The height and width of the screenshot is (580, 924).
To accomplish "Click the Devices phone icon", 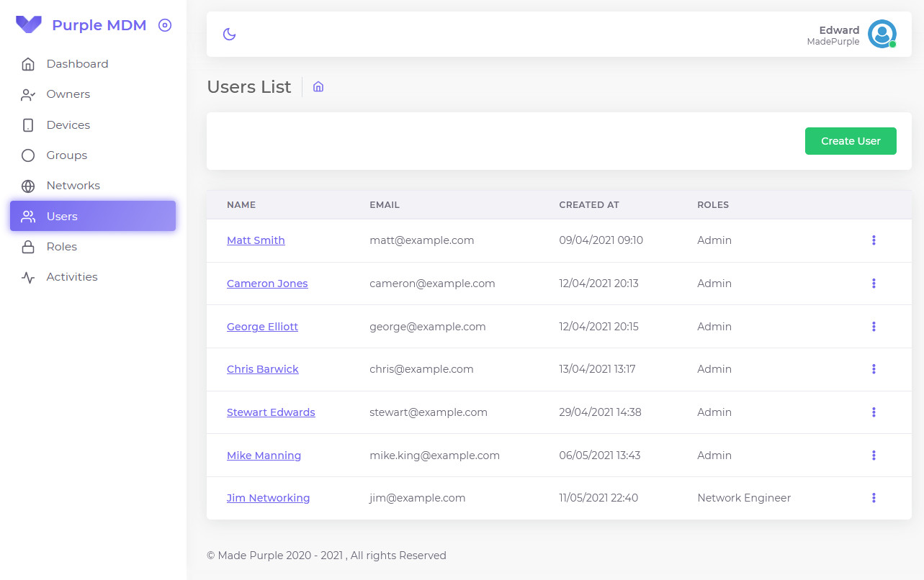I will (28, 125).
